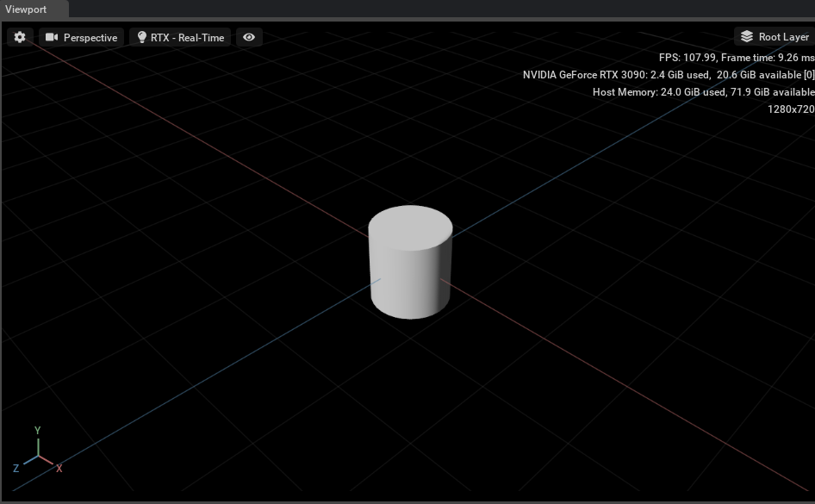
Task: Click the lightbulb icon beside RTX - Real-Time
Action: click(142, 37)
